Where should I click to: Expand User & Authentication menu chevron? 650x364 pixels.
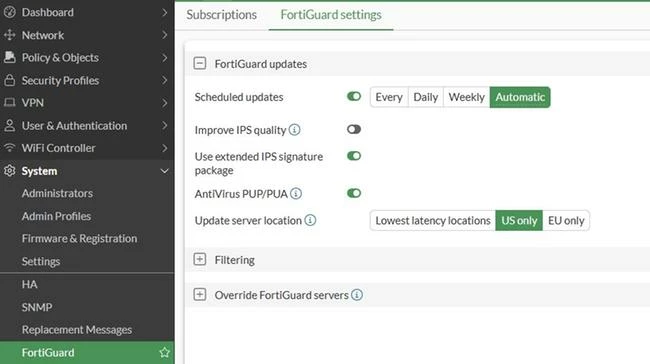pos(165,125)
